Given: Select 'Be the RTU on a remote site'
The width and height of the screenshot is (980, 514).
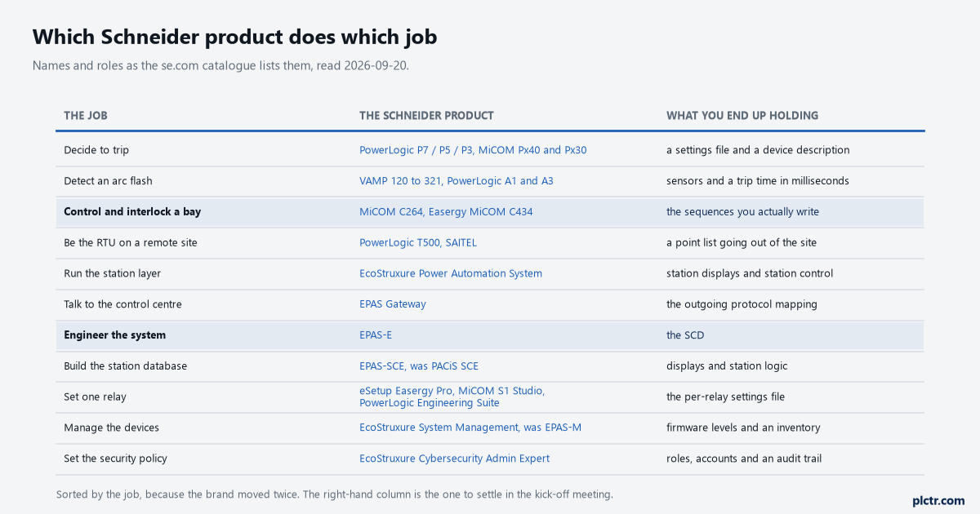Looking at the screenshot, I should pos(131,242).
